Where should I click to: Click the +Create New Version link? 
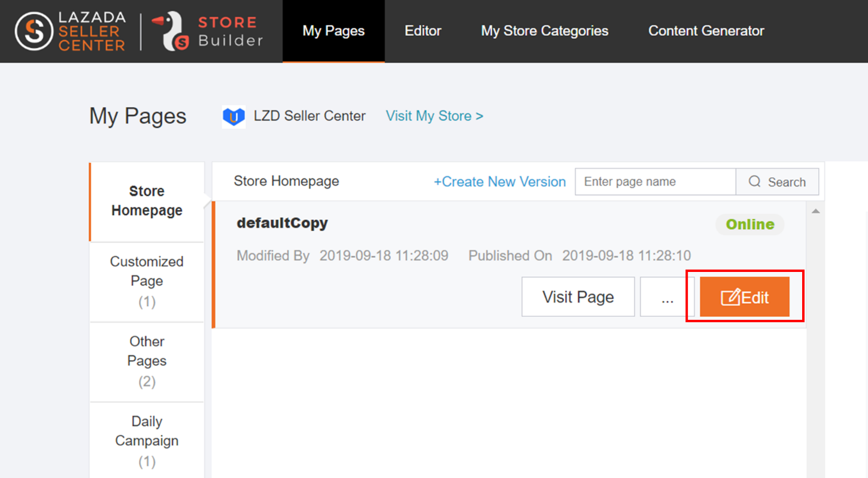pos(499,181)
